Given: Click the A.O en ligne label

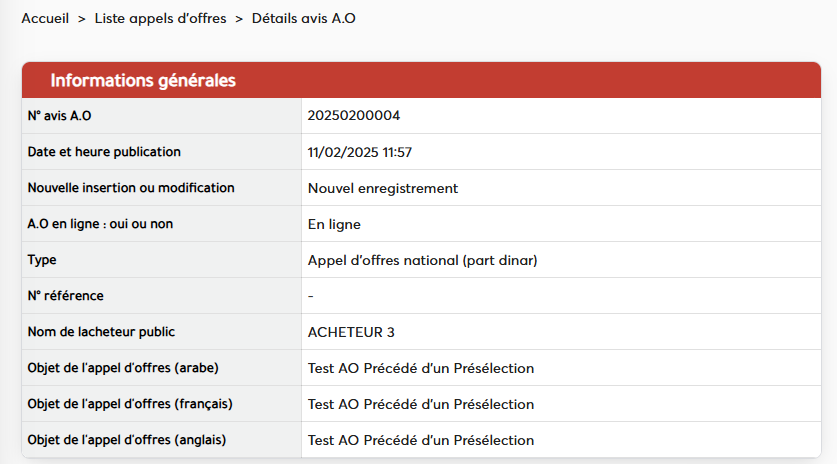Looking at the screenshot, I should [100, 224].
